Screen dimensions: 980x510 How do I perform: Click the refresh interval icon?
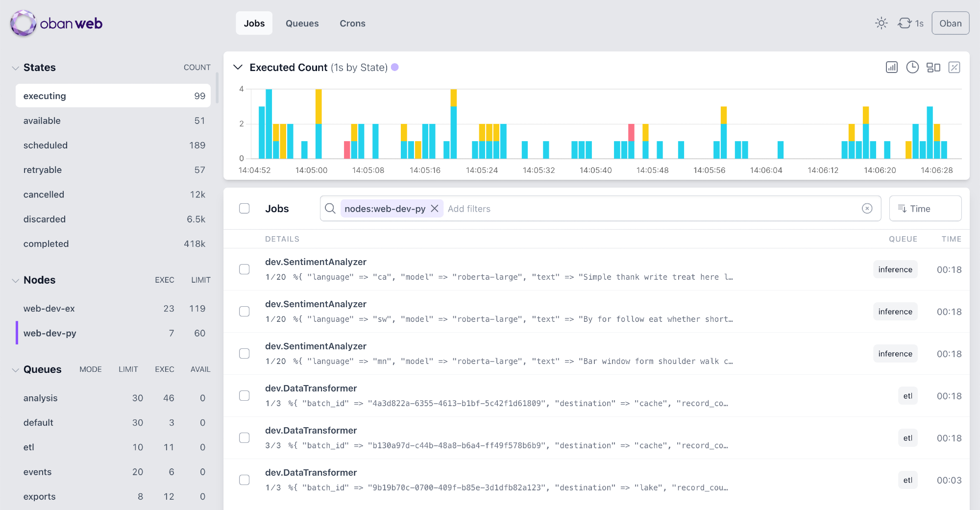tap(905, 23)
